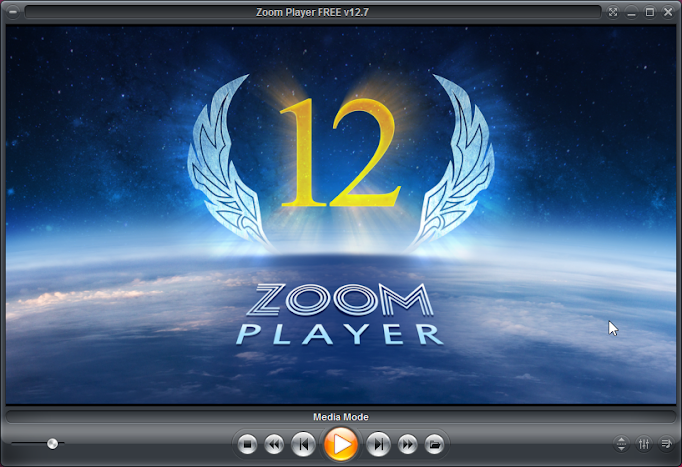Fast forward with the double-right-arrow button
This screenshot has height=467, width=682.
408,444
